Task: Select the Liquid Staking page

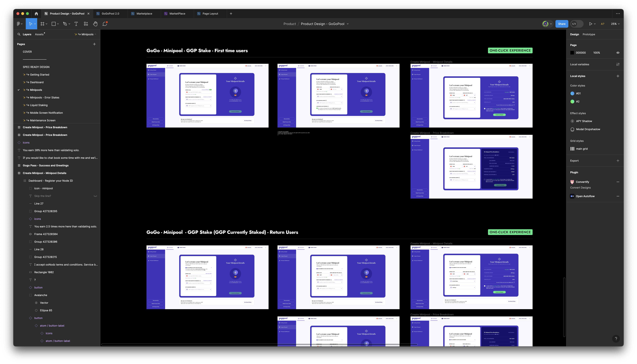Action: [39, 105]
